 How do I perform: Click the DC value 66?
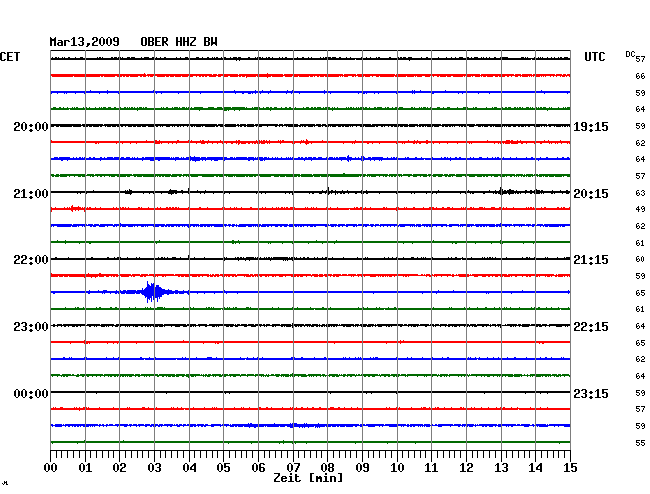[x=640, y=76]
